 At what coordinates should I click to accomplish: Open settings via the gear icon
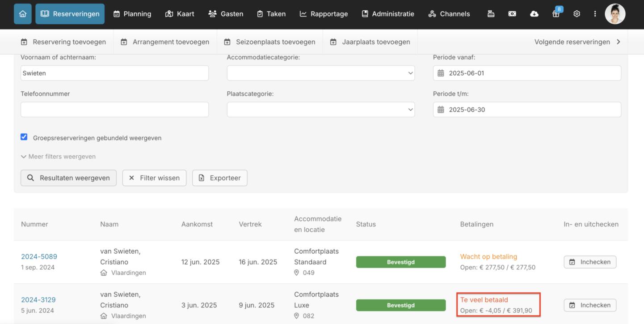coord(577,14)
